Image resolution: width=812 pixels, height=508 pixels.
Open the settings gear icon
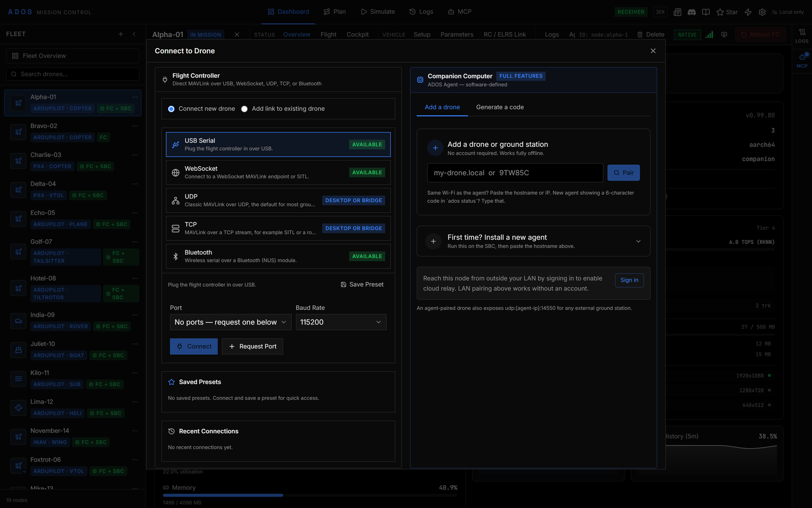click(762, 12)
